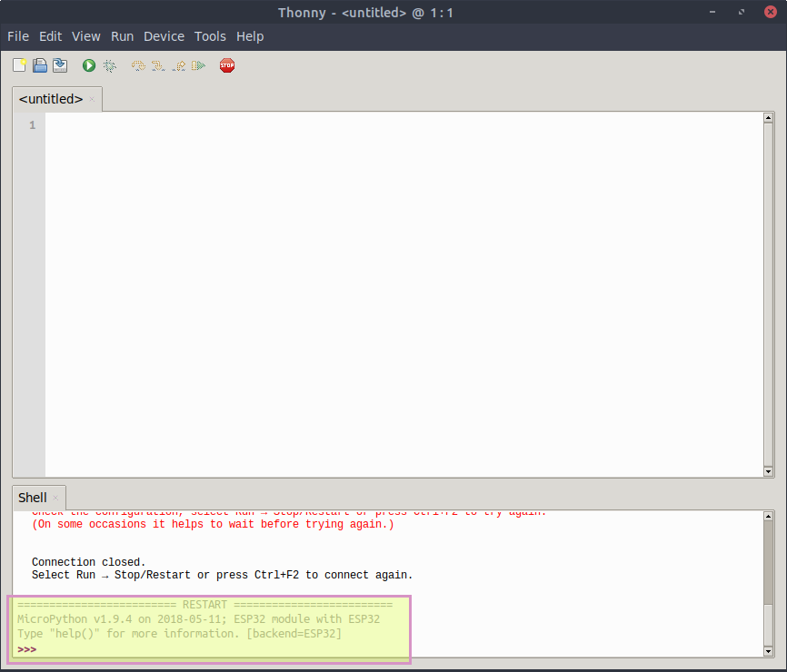Start debugging with the bug icon
Image resolution: width=787 pixels, height=672 pixels.
click(109, 65)
